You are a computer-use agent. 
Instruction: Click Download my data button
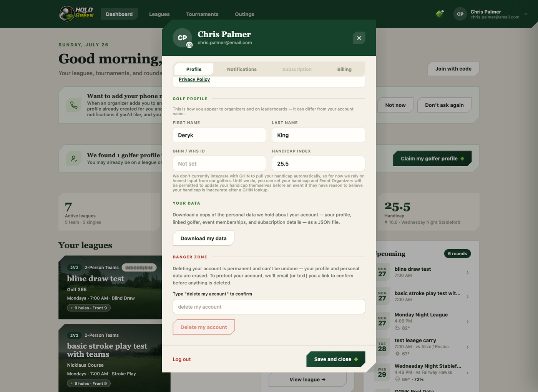pos(203,238)
